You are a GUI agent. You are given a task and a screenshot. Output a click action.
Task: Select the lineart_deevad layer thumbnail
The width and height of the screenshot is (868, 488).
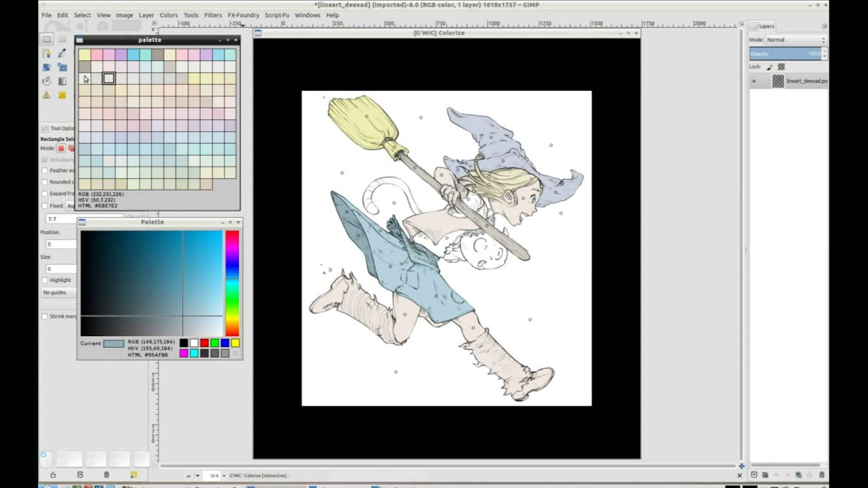coord(778,81)
